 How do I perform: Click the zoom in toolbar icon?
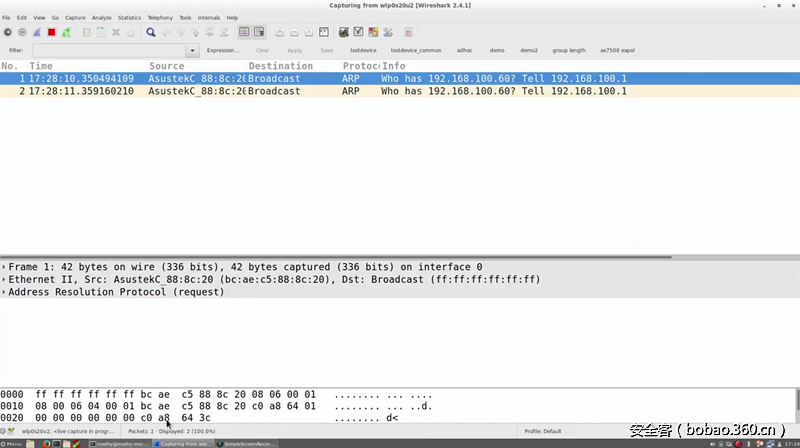tap(280, 32)
